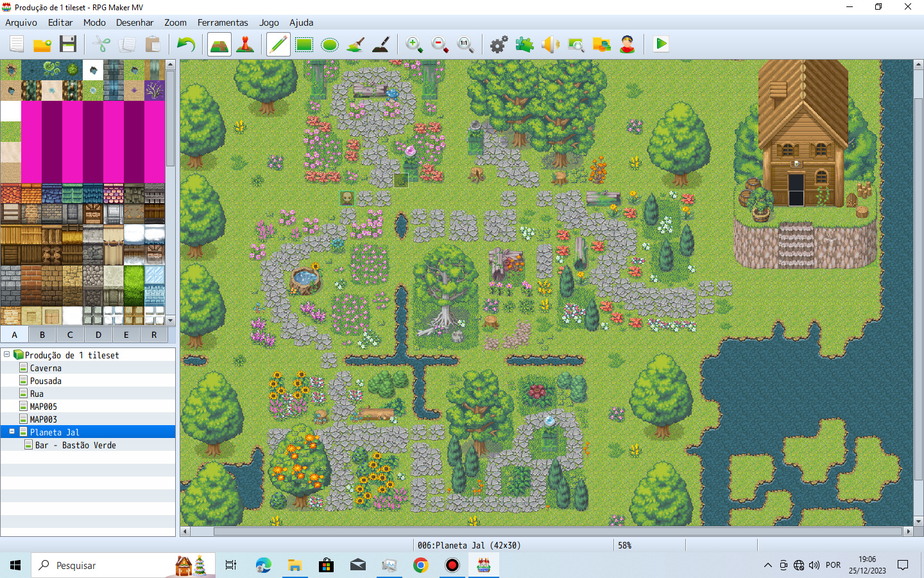The width and height of the screenshot is (924, 578).
Task: Start Playtest with the green play button
Action: [661, 44]
